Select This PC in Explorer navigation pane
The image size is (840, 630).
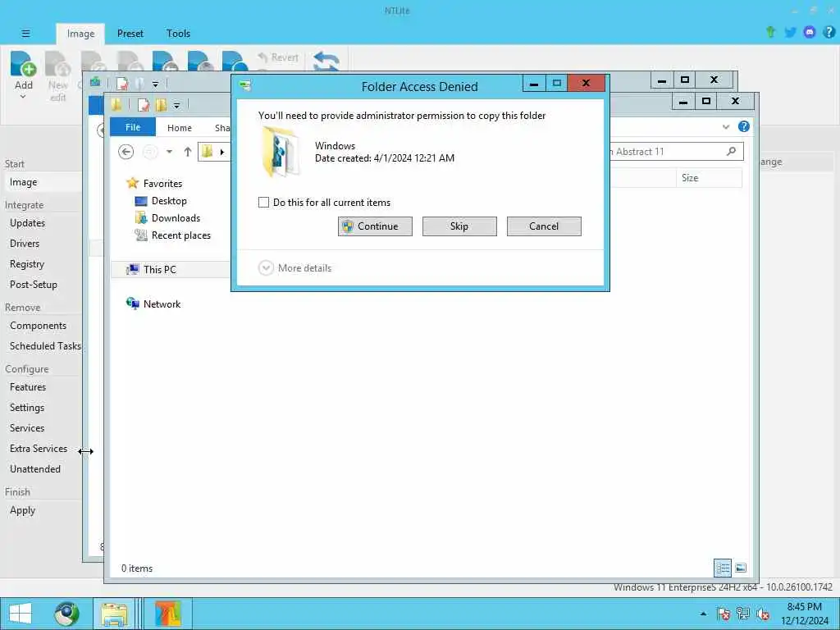[152, 269]
